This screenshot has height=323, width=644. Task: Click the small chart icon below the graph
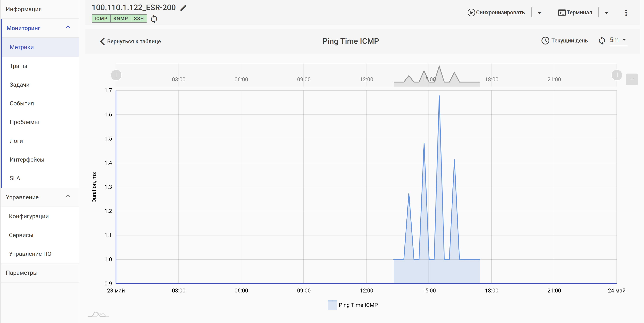point(98,314)
